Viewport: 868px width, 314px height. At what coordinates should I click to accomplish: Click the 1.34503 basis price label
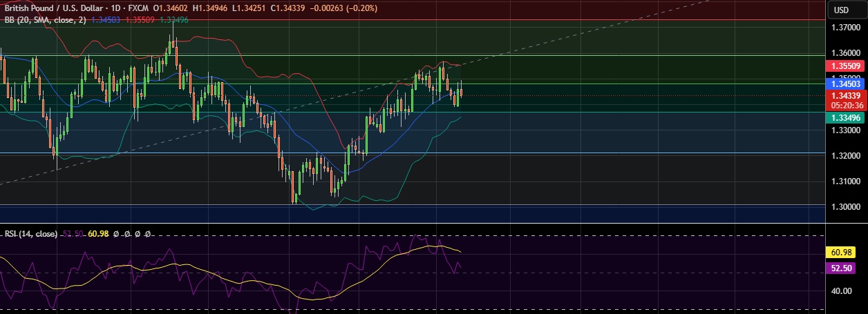[x=846, y=84]
